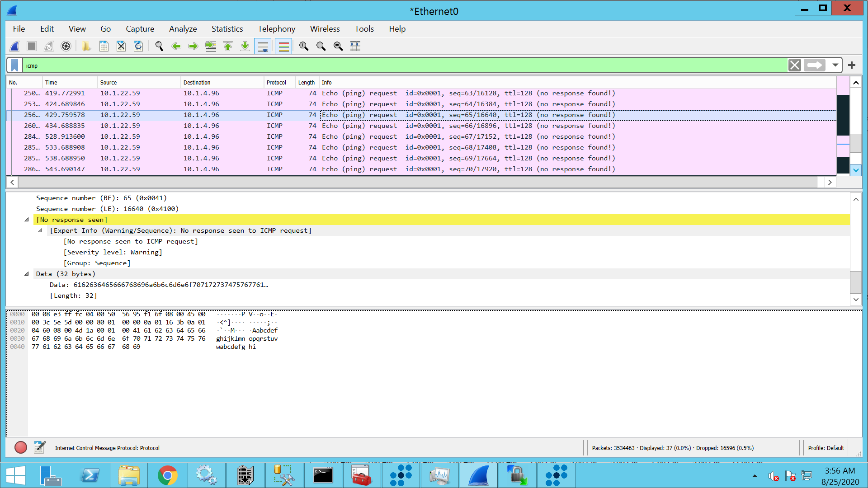This screenshot has height=488, width=868.
Task: Zoom in the packet text
Action: click(x=304, y=46)
